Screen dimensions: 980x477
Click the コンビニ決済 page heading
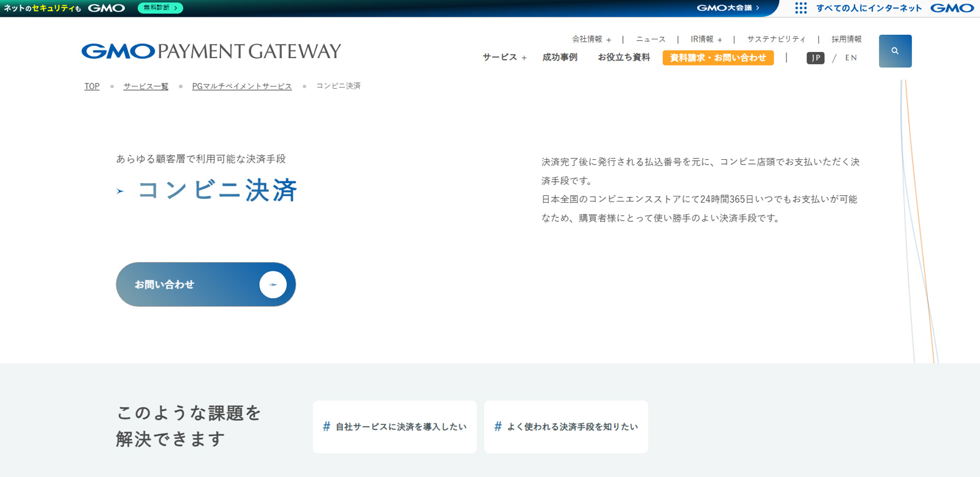[217, 190]
